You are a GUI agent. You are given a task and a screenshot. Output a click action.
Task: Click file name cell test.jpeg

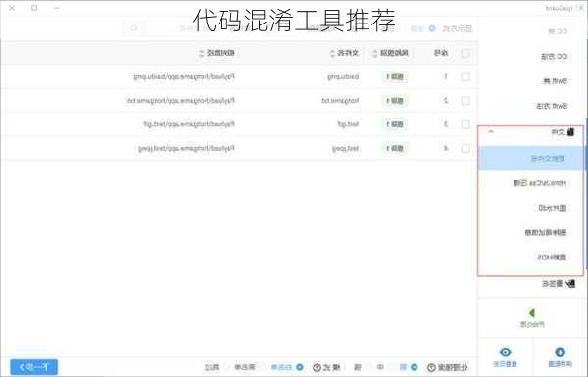coord(345,149)
